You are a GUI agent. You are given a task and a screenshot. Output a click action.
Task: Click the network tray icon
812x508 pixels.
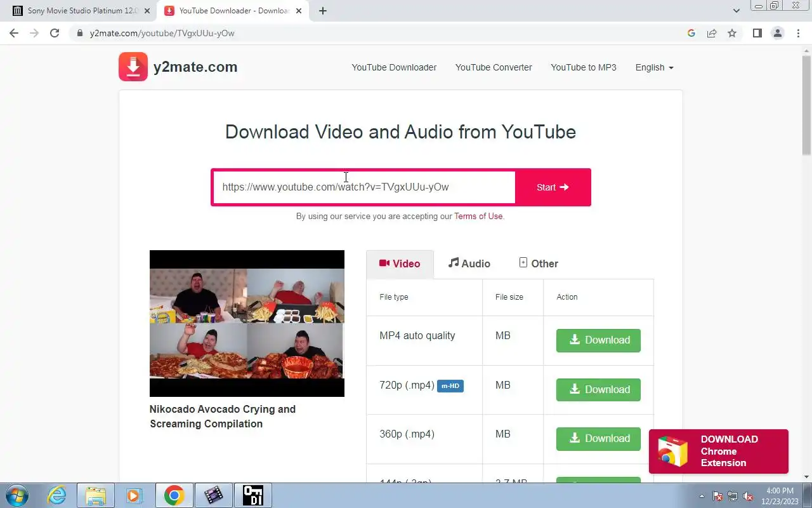[x=733, y=497]
